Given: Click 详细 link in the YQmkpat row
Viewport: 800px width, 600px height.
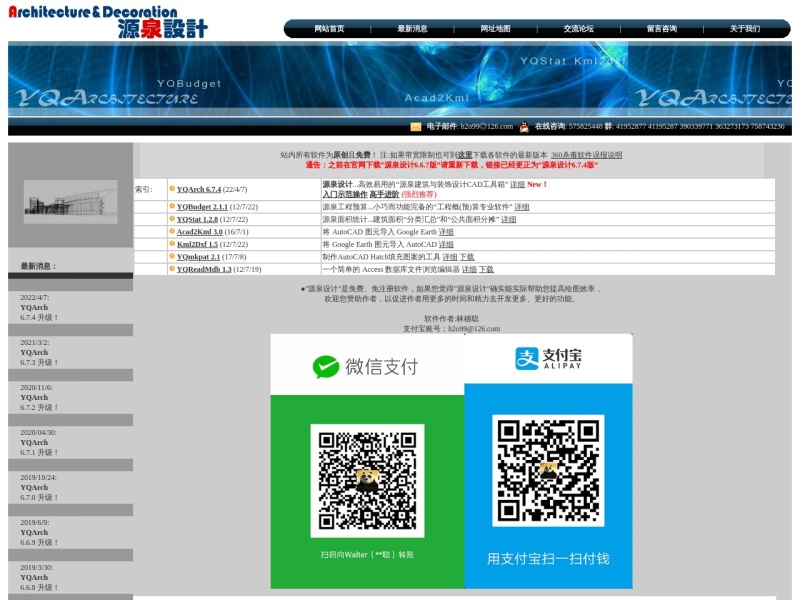Looking at the screenshot, I should tap(449, 257).
